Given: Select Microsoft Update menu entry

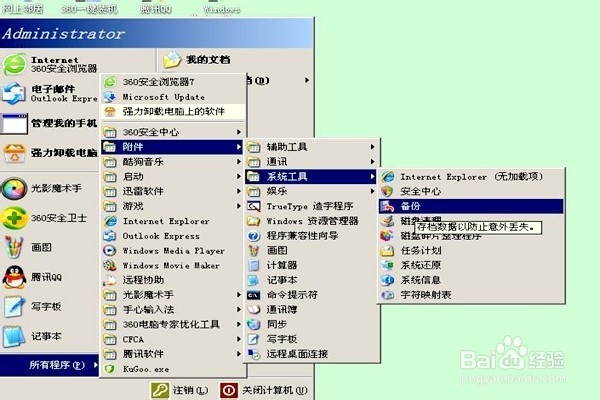Looking at the screenshot, I should [x=173, y=97].
